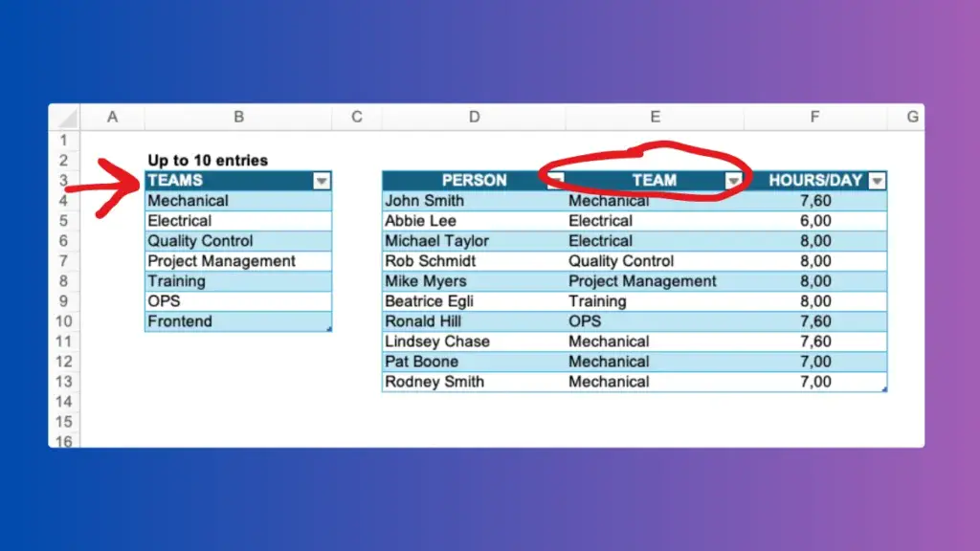Open the TEAM header filter dropdown
Viewport: 980px width, 551px height.
point(734,180)
